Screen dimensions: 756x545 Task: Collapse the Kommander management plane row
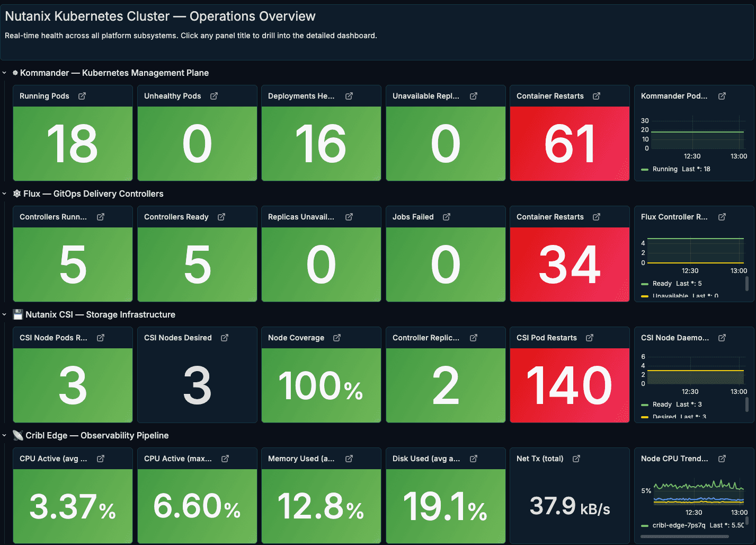(x=4, y=73)
